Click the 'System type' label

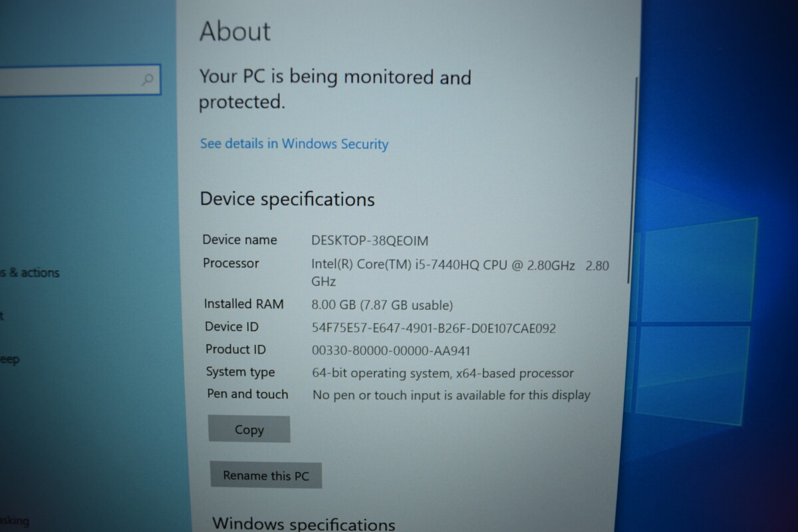pos(240,372)
